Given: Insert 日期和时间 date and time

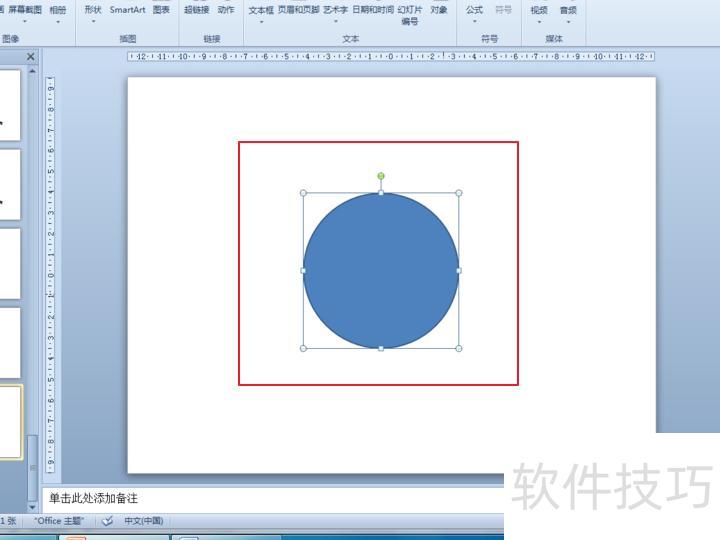Looking at the screenshot, I should pyautogui.click(x=373, y=10).
